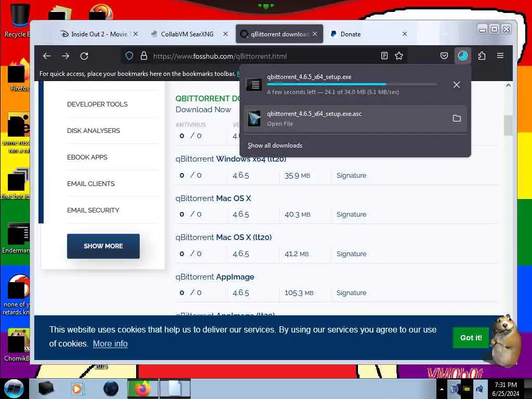Download qBittorrent Windows x64 (lt20)
Screen dimensions: 532x399
(x=231, y=159)
